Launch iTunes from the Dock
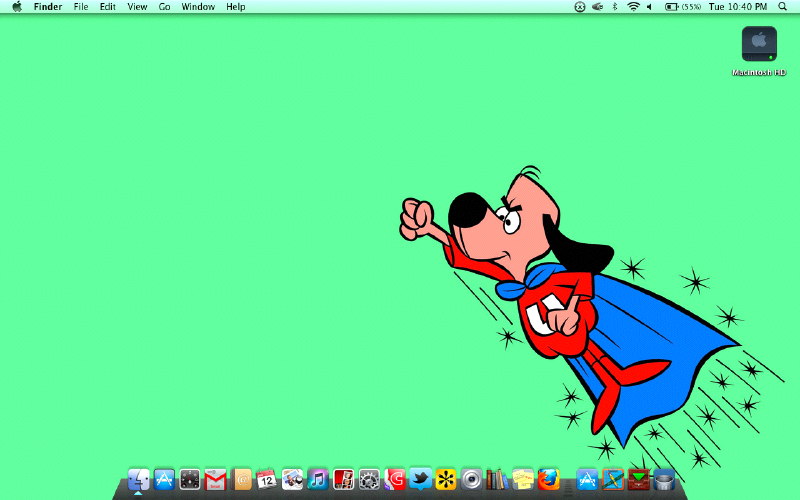Screen dimensions: 800x500 (318, 480)
